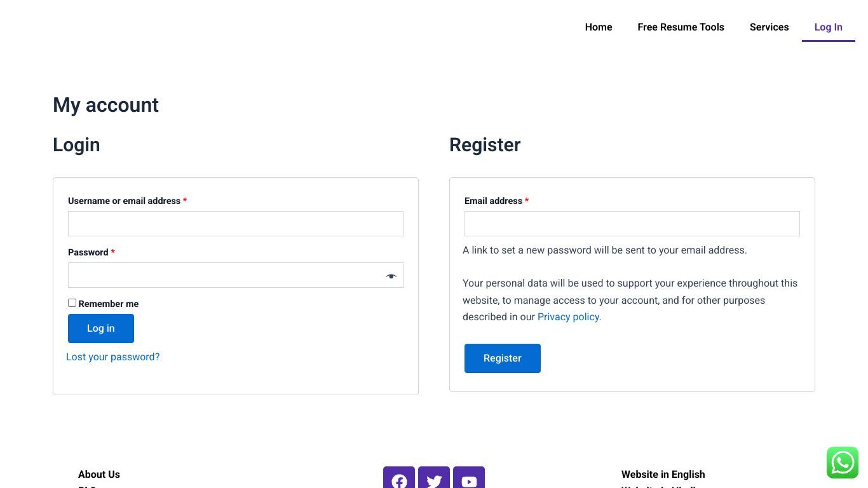Open the About Us footer link
The width and height of the screenshot is (868, 488).
point(99,475)
